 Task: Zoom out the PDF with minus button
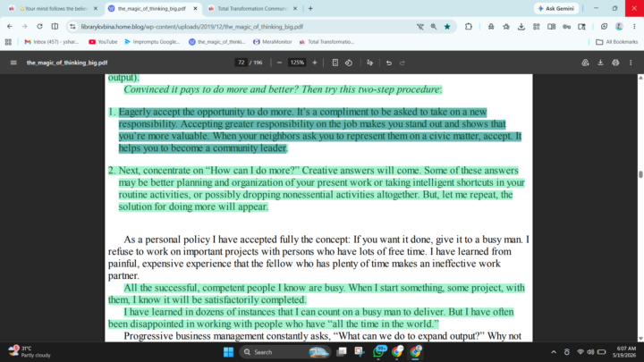click(280, 63)
